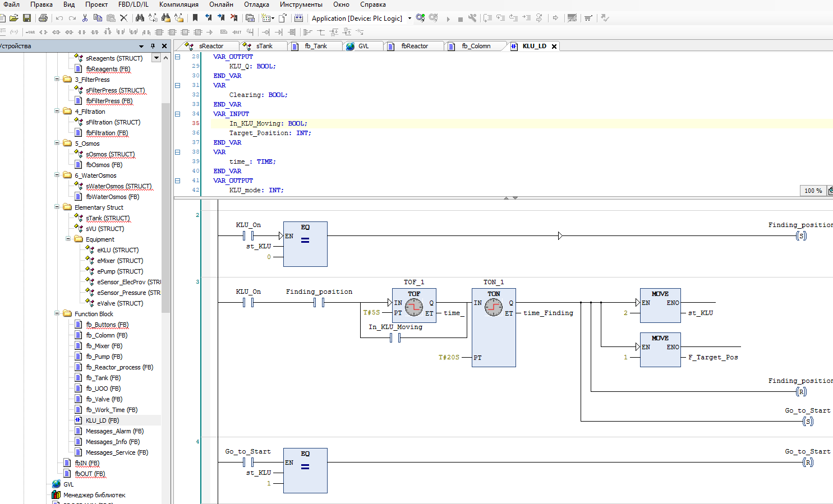
Task: Cut selection with the scissors icon
Action: (x=85, y=18)
